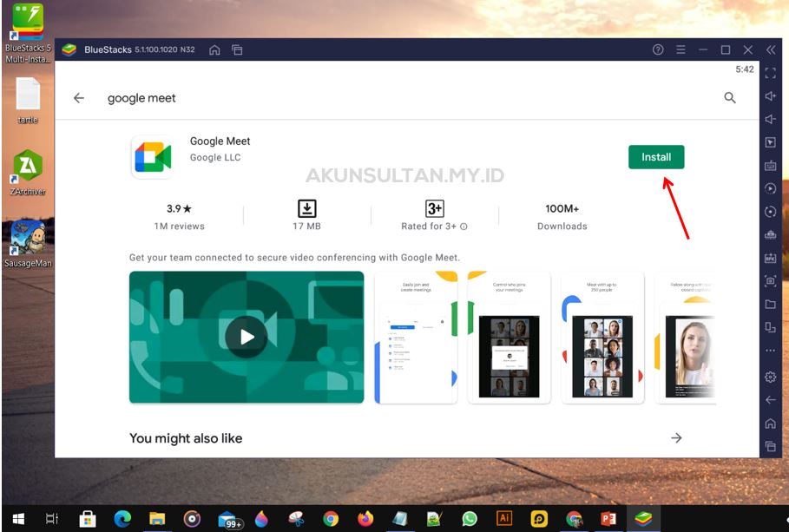Collapse the BlueStacks side toolbar
Viewport: 789px width, 532px height.
coord(771,49)
